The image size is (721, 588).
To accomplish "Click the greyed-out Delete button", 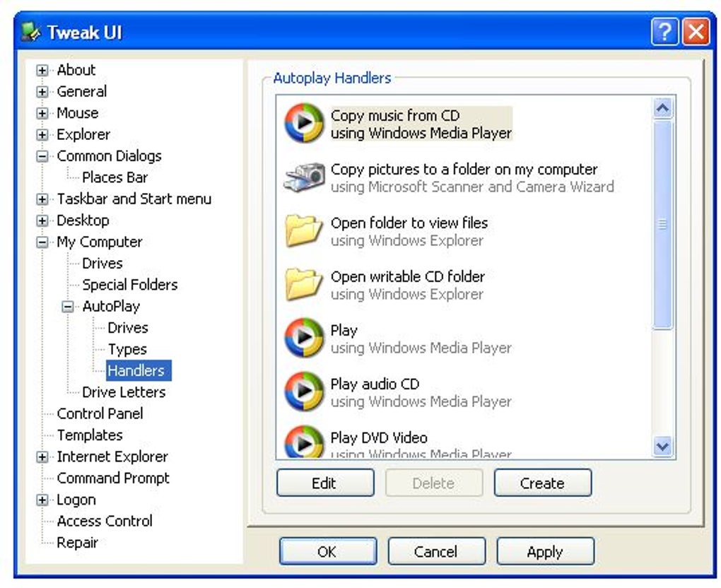I will coord(433,483).
